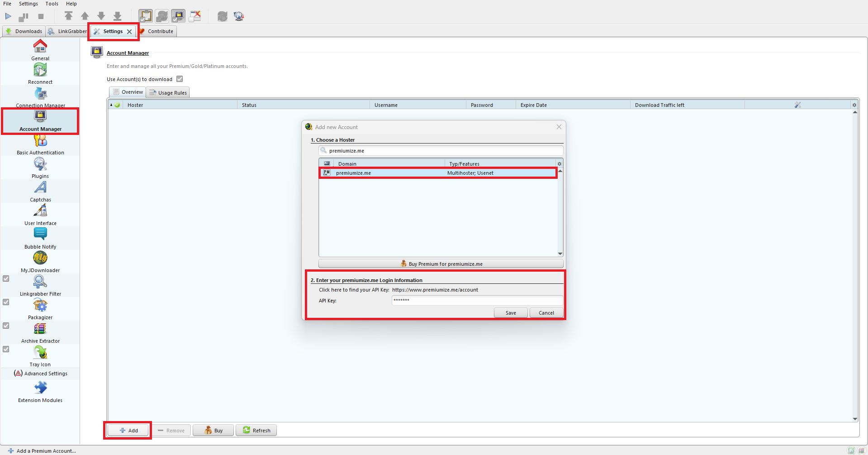Sort hoster list by Typ/Features column
868x455 pixels.
pos(500,164)
